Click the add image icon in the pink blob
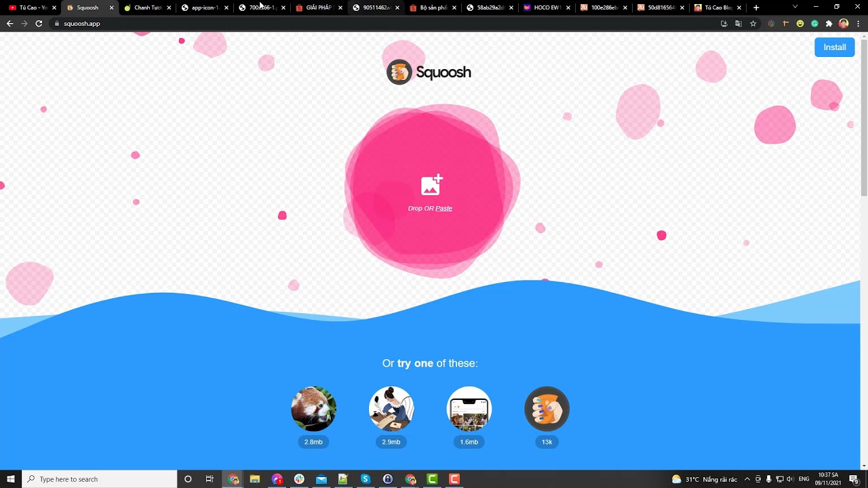 coord(431,185)
